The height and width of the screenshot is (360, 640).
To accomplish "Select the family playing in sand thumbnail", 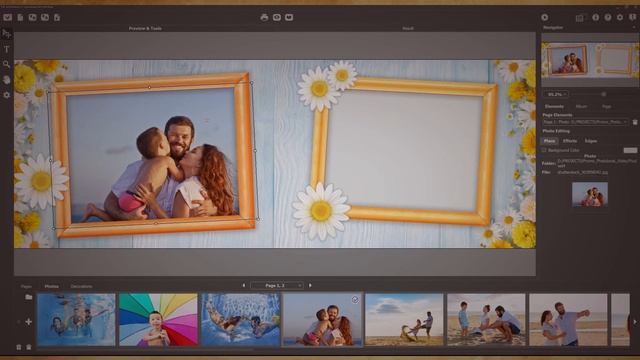I will pos(486,320).
